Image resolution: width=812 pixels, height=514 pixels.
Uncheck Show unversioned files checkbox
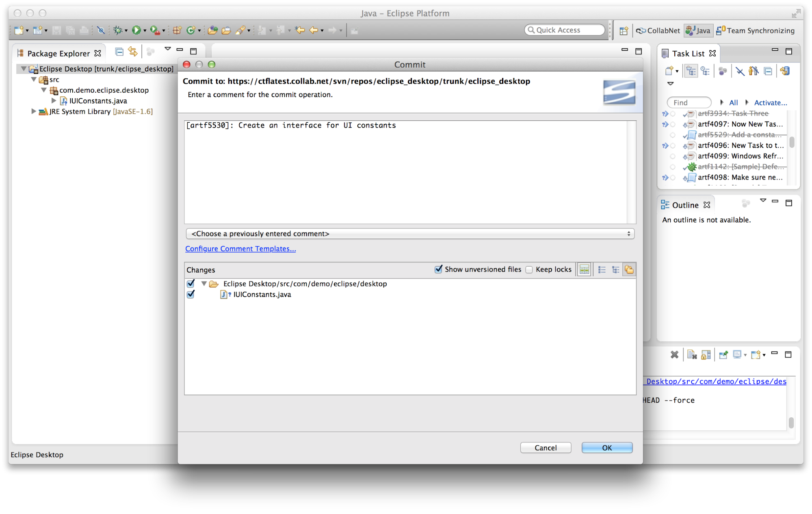pyautogui.click(x=438, y=269)
